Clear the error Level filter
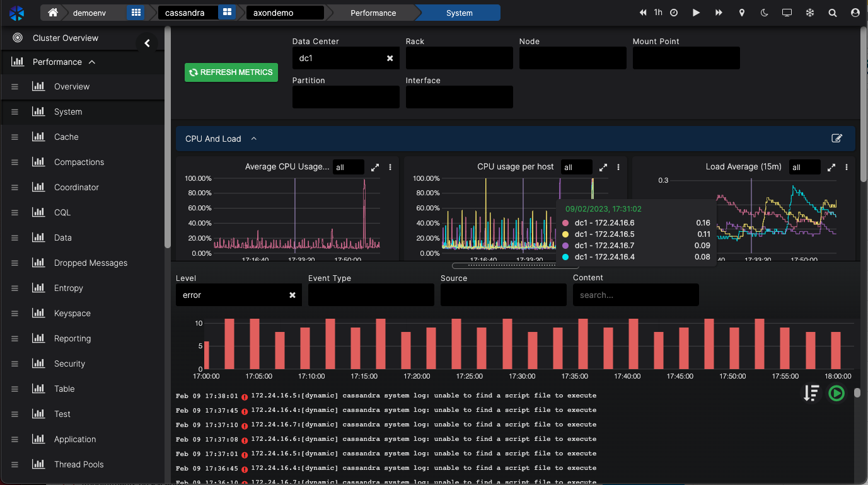 click(x=292, y=295)
